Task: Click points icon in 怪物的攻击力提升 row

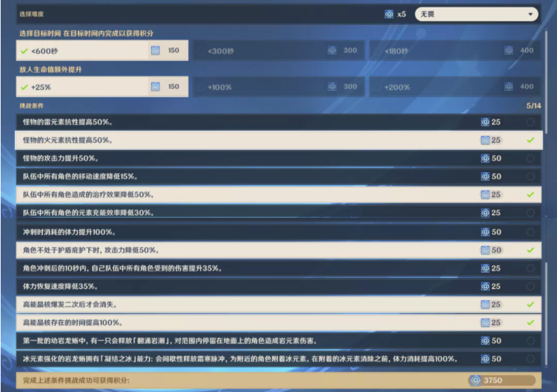Action: coord(485,158)
